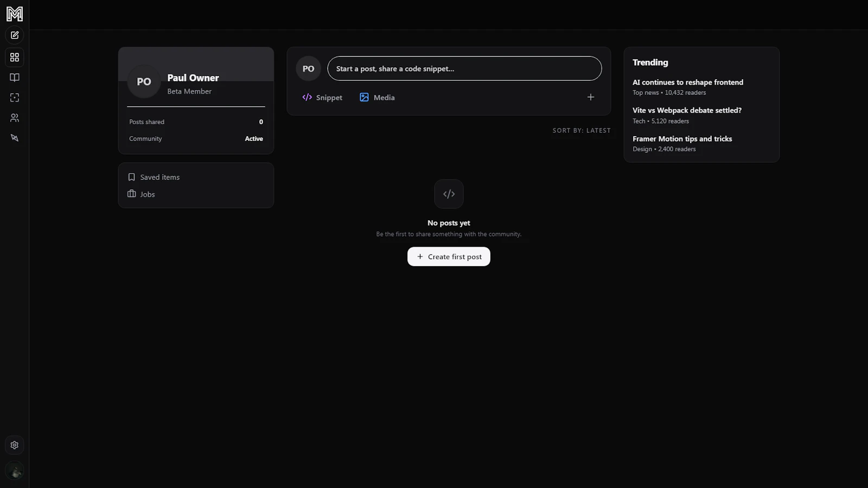Click the Beta Member text
868x488 pixels.
(189, 92)
